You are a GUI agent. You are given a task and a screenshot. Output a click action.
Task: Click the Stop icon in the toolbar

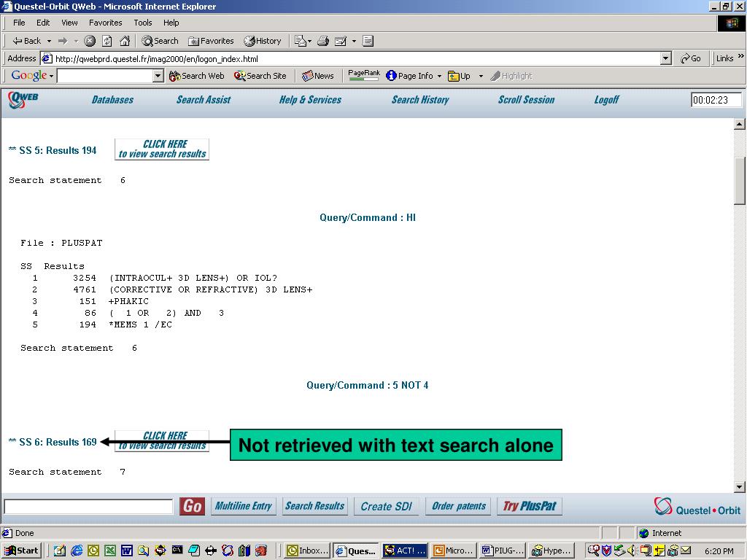point(90,41)
